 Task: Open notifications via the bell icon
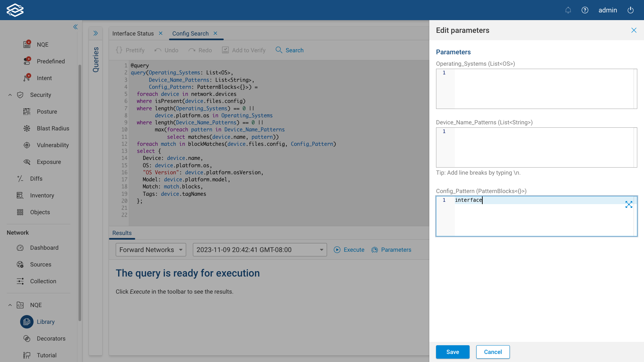click(x=568, y=10)
